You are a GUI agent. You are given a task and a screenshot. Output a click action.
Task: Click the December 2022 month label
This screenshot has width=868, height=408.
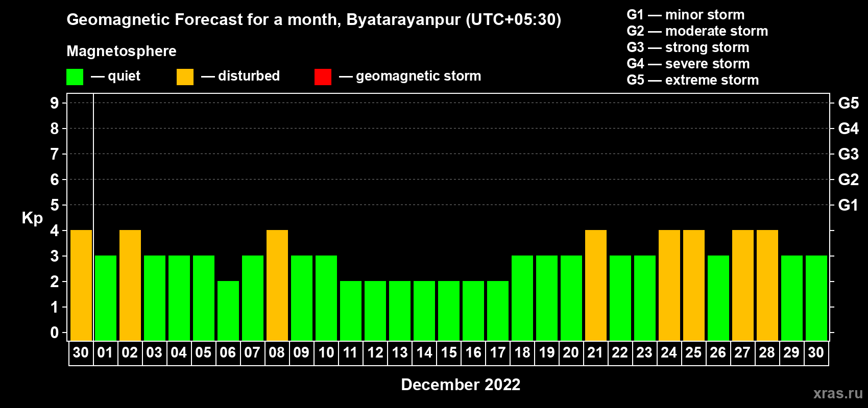[461, 385]
